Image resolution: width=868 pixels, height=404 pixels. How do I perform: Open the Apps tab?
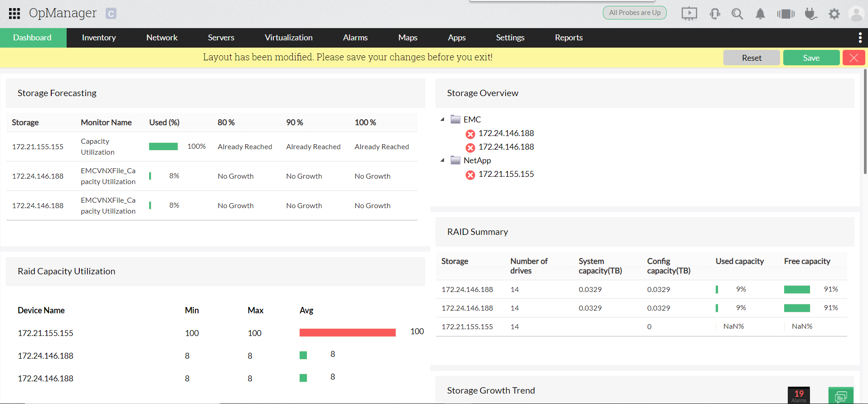pyautogui.click(x=457, y=38)
